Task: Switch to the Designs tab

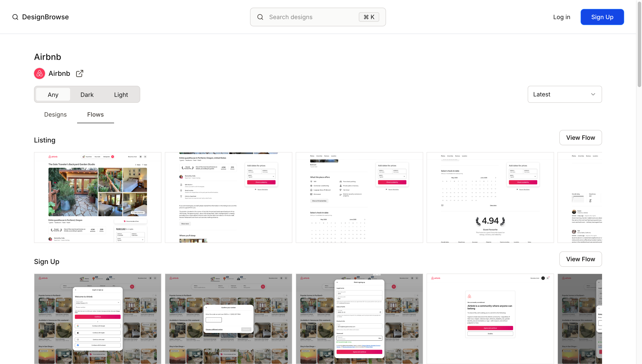Action: point(55,114)
